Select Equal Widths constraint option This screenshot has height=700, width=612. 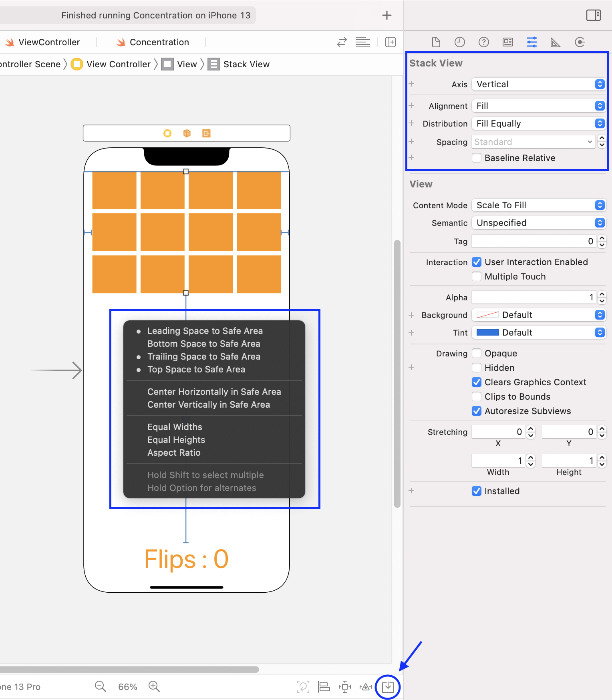pyautogui.click(x=175, y=427)
